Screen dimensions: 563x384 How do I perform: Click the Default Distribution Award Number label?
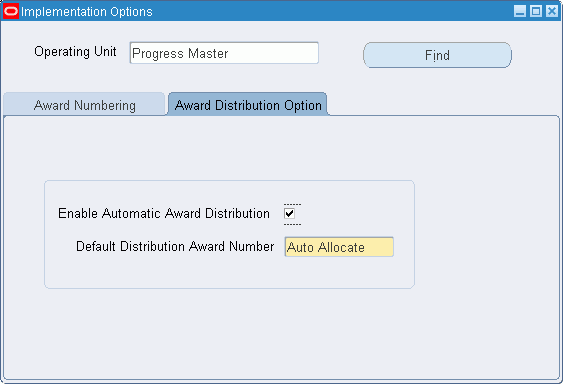(x=175, y=246)
